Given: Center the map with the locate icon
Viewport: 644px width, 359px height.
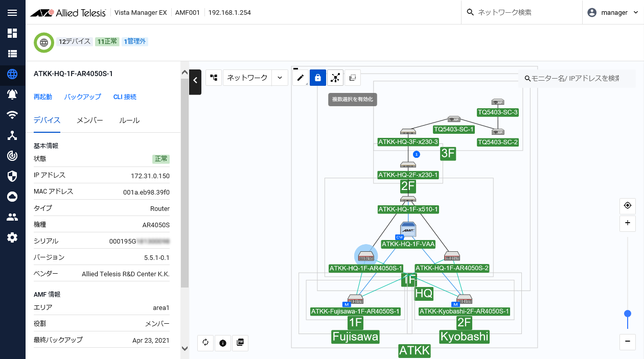Looking at the screenshot, I should (628, 206).
